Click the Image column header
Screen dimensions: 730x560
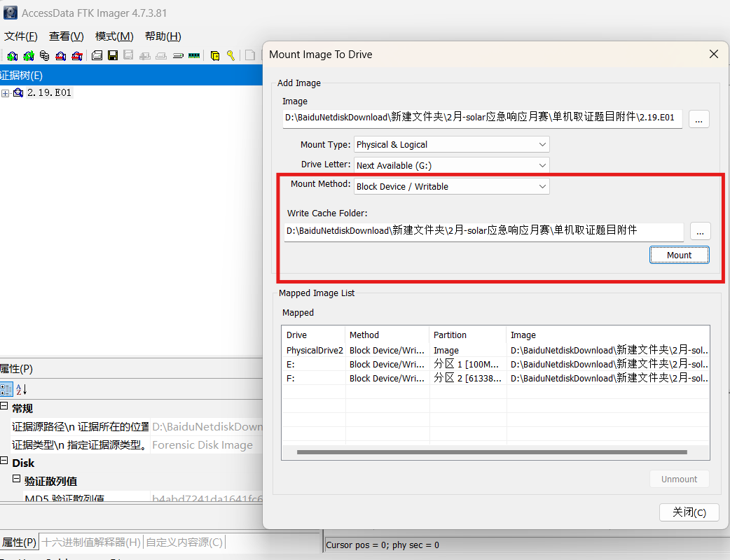click(608, 335)
